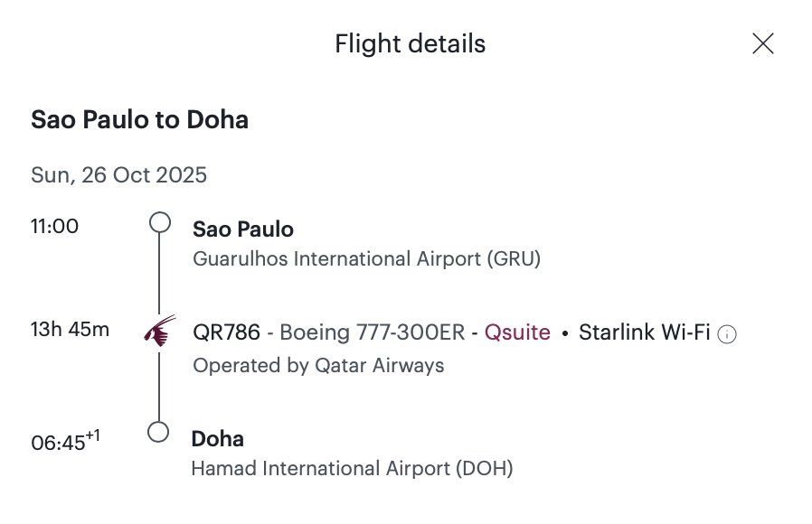The image size is (812, 524).
Task: Open the Starlink Wi-Fi info icon
Action: click(727, 334)
